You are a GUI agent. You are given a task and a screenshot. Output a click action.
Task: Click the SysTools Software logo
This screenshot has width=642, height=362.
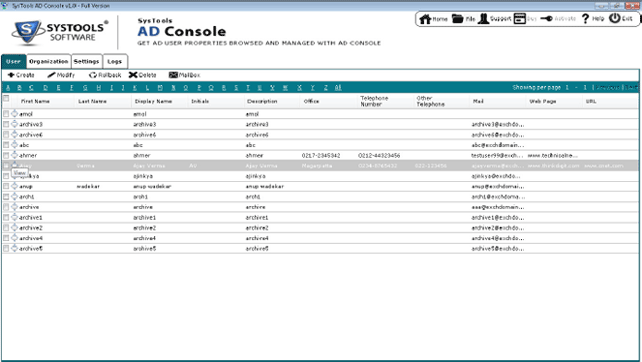(x=60, y=32)
